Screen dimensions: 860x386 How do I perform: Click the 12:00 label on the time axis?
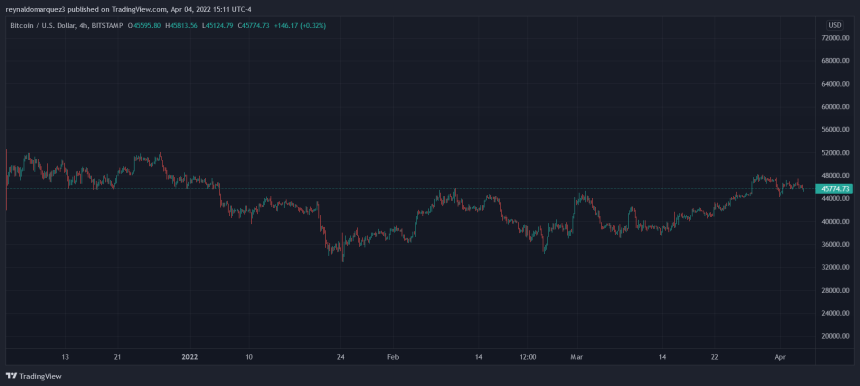point(528,357)
